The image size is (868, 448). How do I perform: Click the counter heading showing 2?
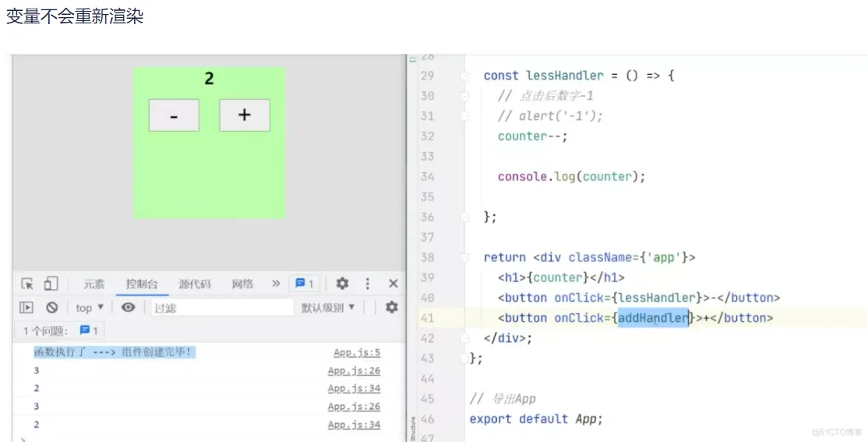click(x=210, y=79)
